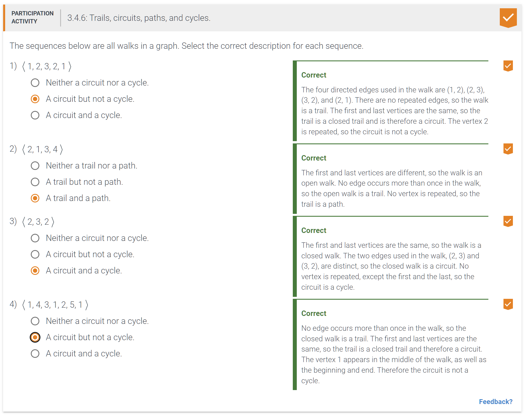Click the 'Participation Activity' header label
This screenshot has height=420, width=528.
pyautogui.click(x=32, y=17)
